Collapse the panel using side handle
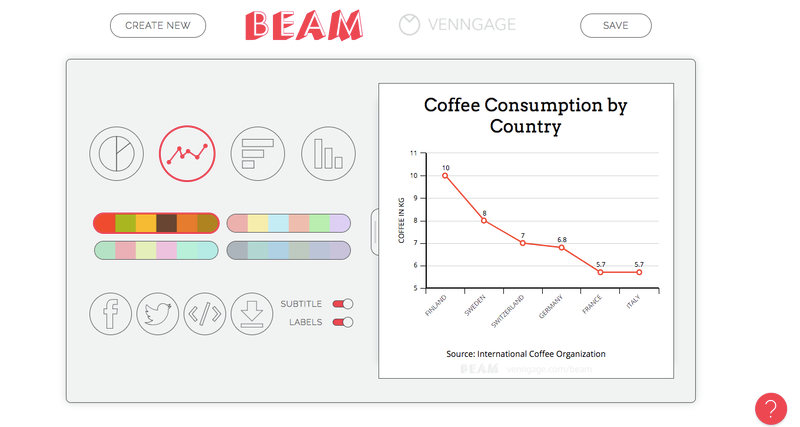800x427 pixels. [374, 232]
